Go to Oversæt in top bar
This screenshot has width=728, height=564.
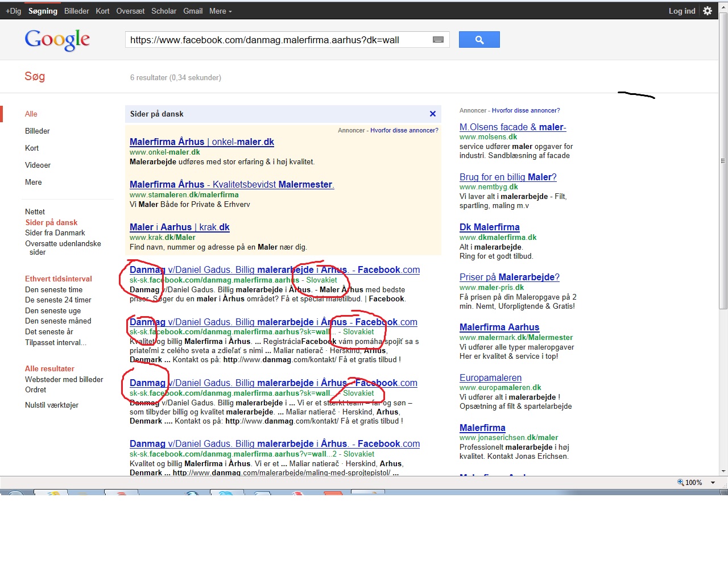pyautogui.click(x=130, y=11)
